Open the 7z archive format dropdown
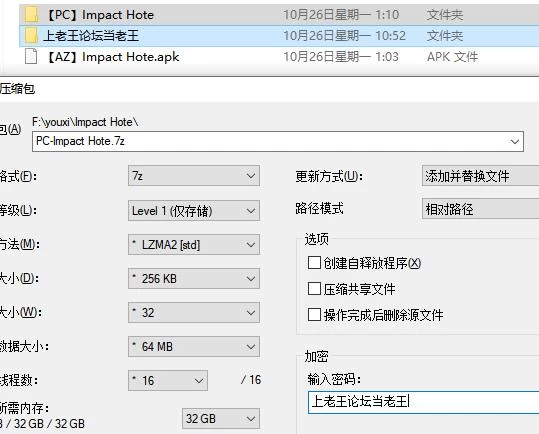 pos(194,176)
